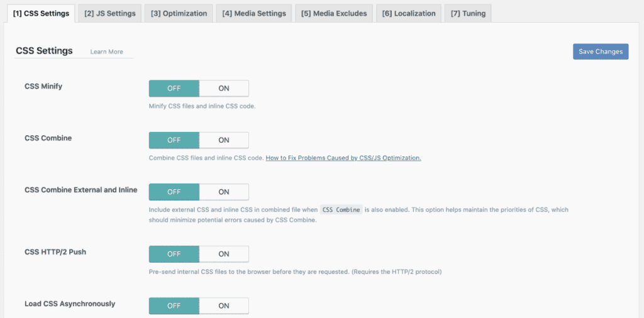Click the 'Pre-send internal CSS files' description text
Screen dimensions: 644x318
coord(295,271)
